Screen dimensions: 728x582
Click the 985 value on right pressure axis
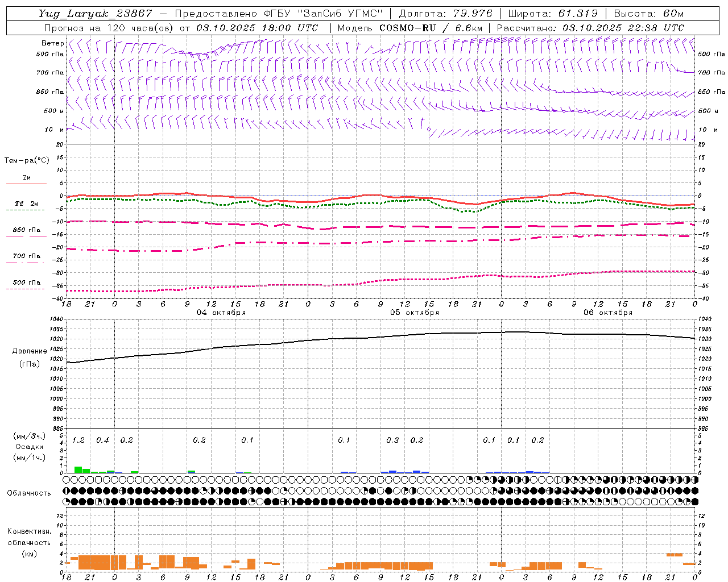pos(705,429)
